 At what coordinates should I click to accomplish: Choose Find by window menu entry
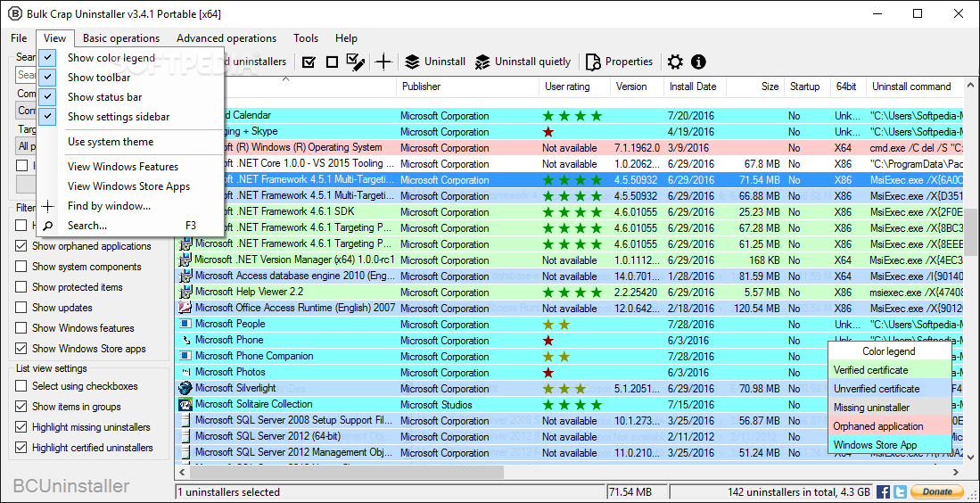tap(129, 206)
